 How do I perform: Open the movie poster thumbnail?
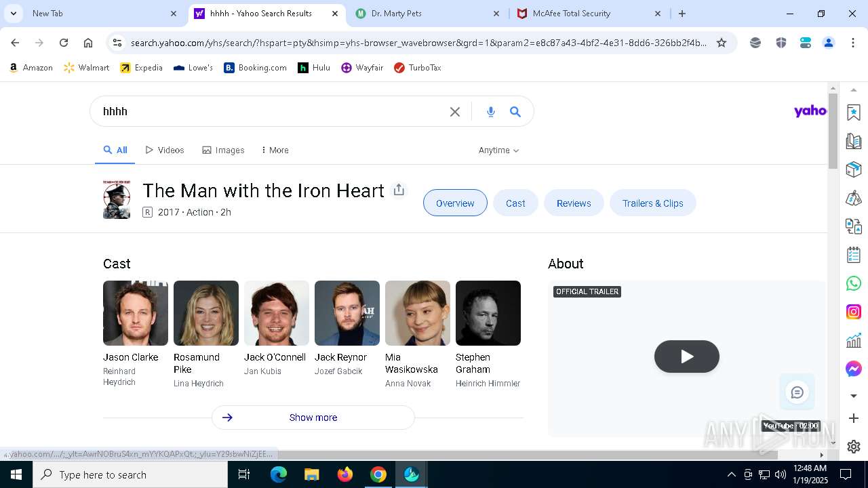[x=117, y=199]
